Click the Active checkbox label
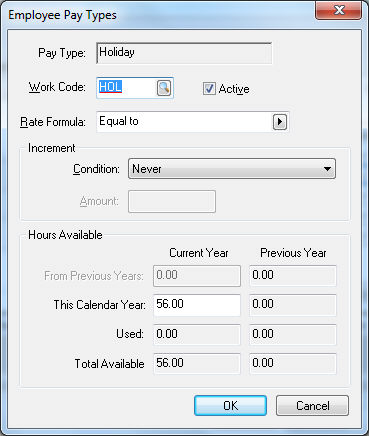 click(x=234, y=89)
